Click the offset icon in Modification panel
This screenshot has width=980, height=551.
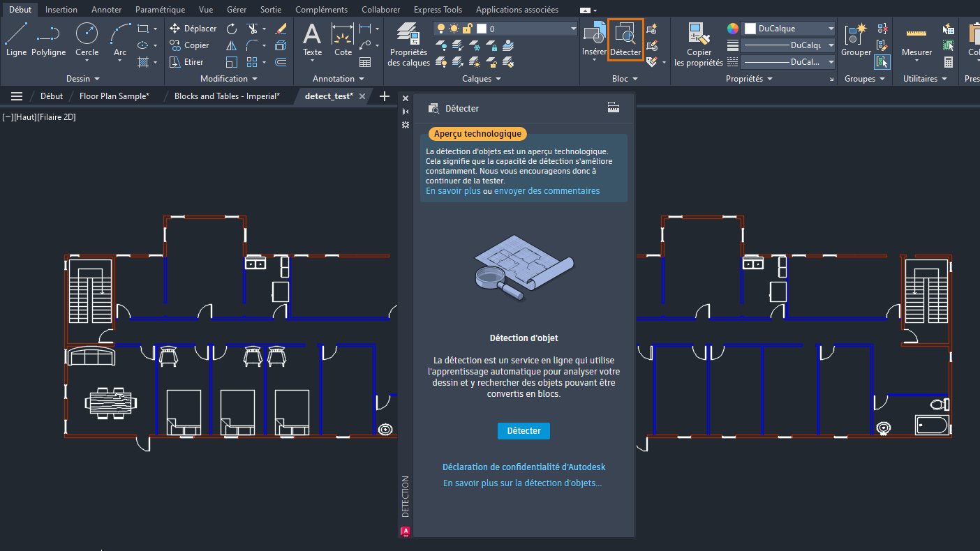(281, 62)
